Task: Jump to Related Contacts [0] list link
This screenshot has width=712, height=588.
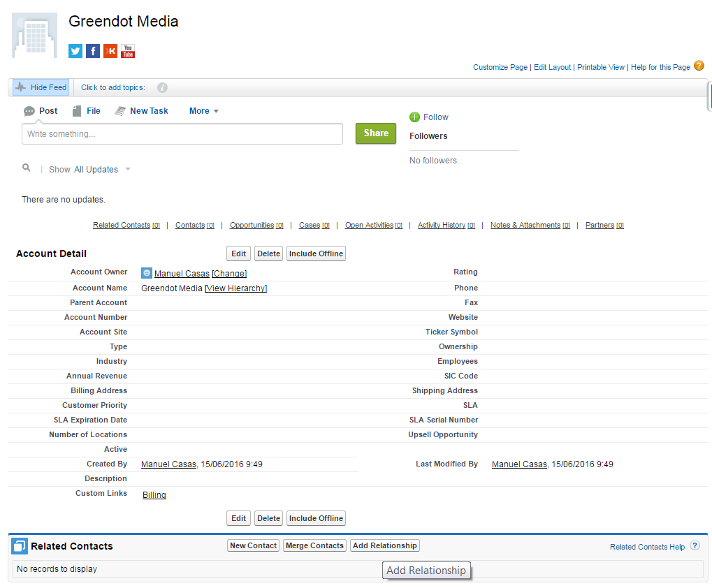Action: [x=126, y=225]
